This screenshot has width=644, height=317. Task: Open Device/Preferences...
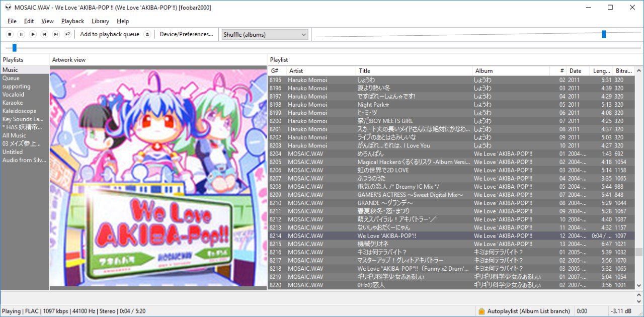point(187,34)
